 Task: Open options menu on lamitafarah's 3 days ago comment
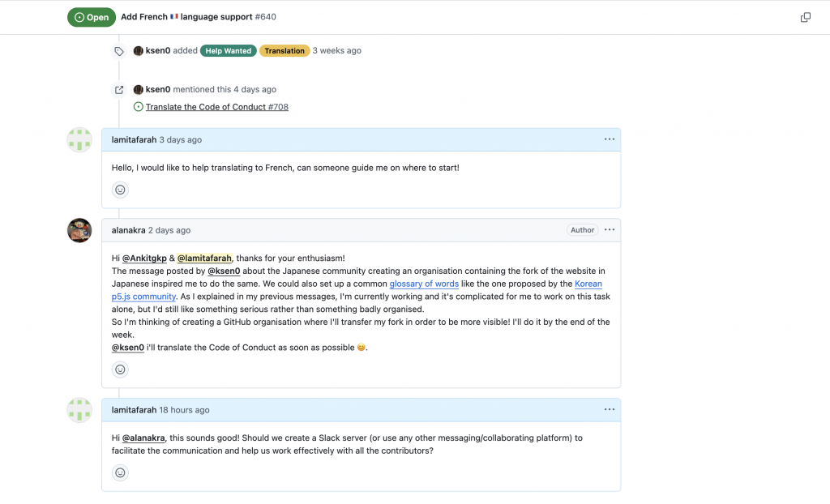click(610, 139)
